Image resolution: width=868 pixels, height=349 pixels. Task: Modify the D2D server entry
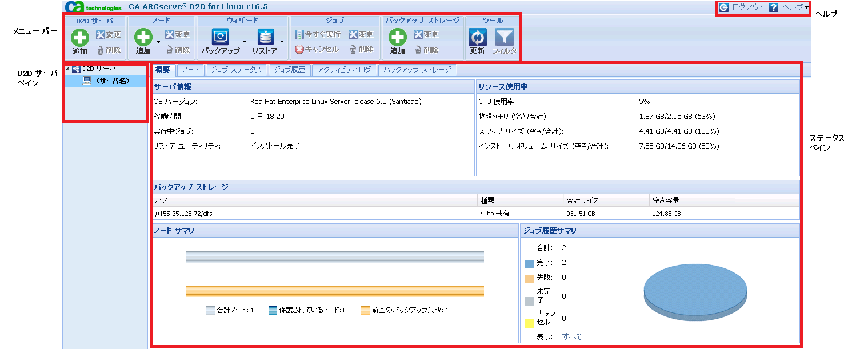[x=108, y=34]
